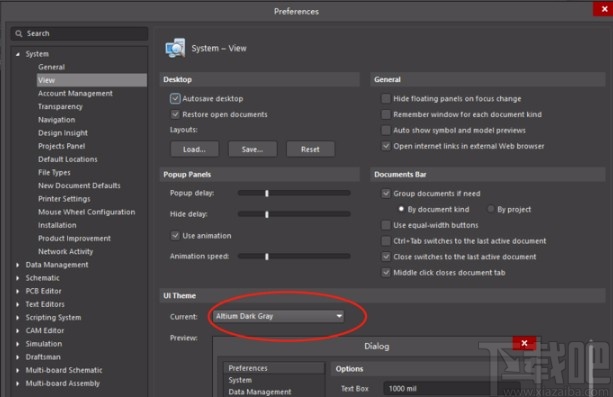Click the Animation speed slider handle
Viewport: 613px width, 397px height.
coord(267,257)
